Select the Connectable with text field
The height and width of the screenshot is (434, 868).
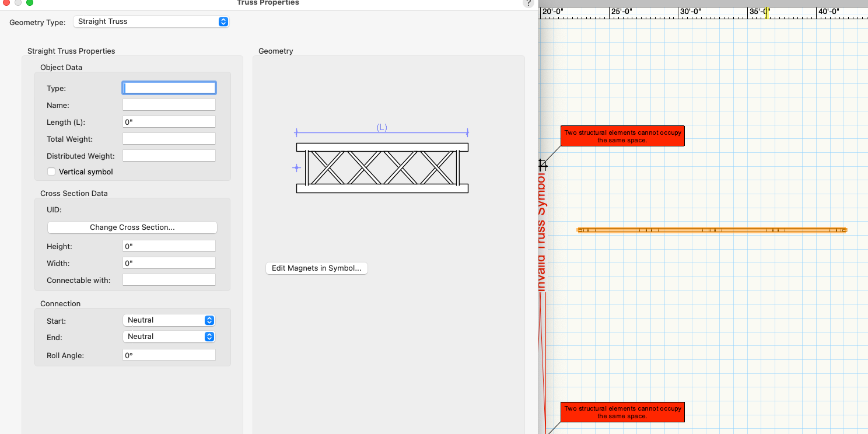169,280
